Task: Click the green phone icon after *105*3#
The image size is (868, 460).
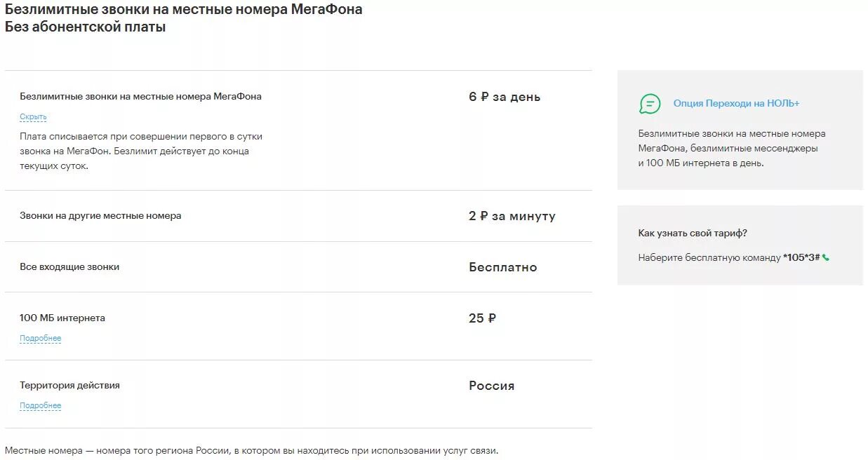Action: tap(826, 257)
